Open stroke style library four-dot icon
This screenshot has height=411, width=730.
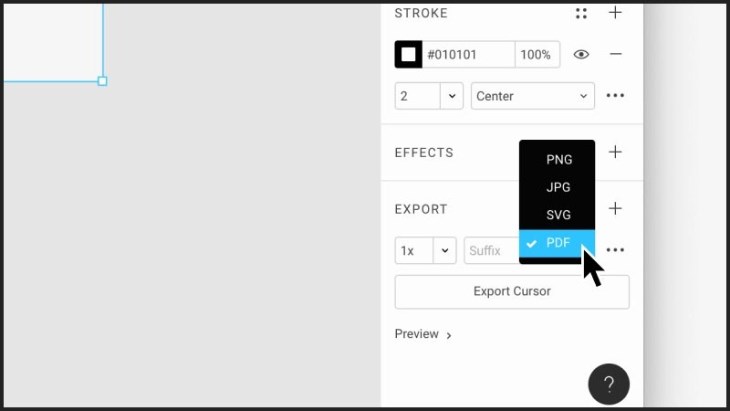tap(581, 13)
